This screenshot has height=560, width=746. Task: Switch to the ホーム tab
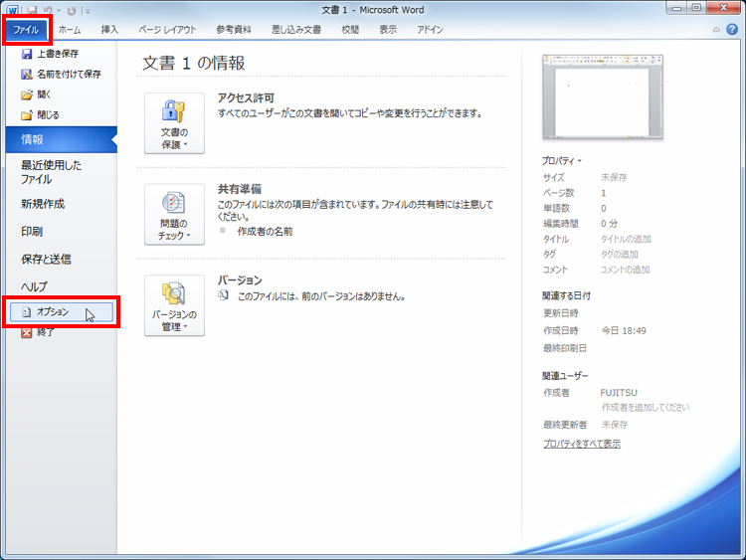pyautogui.click(x=70, y=30)
